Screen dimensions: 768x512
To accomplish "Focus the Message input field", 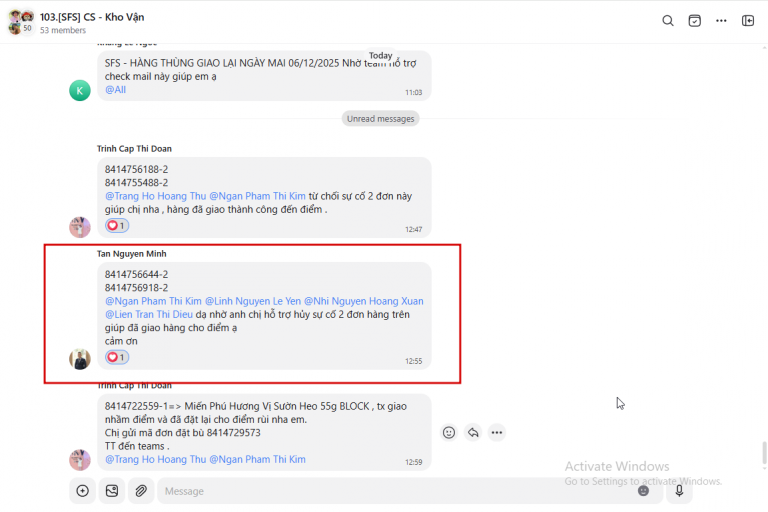I will click(409, 490).
